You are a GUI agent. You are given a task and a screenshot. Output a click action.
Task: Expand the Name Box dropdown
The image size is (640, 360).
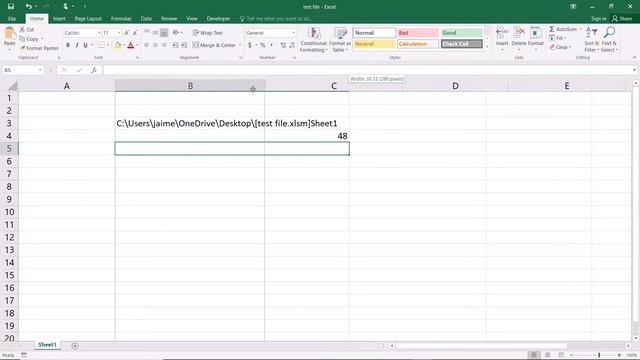tap(40, 70)
